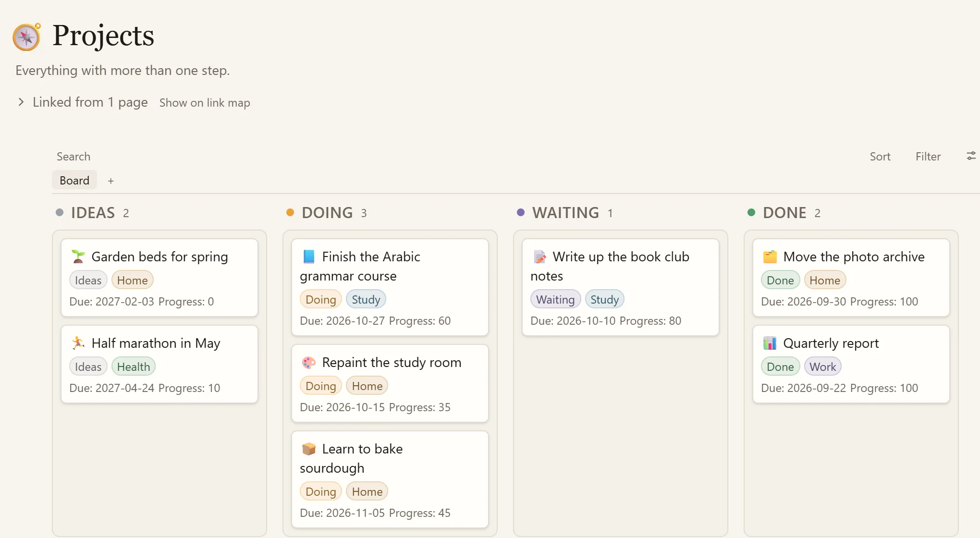Screen dimensions: 980x538
Task: Click the Study tag on Arabic grammar card
Action: click(366, 299)
